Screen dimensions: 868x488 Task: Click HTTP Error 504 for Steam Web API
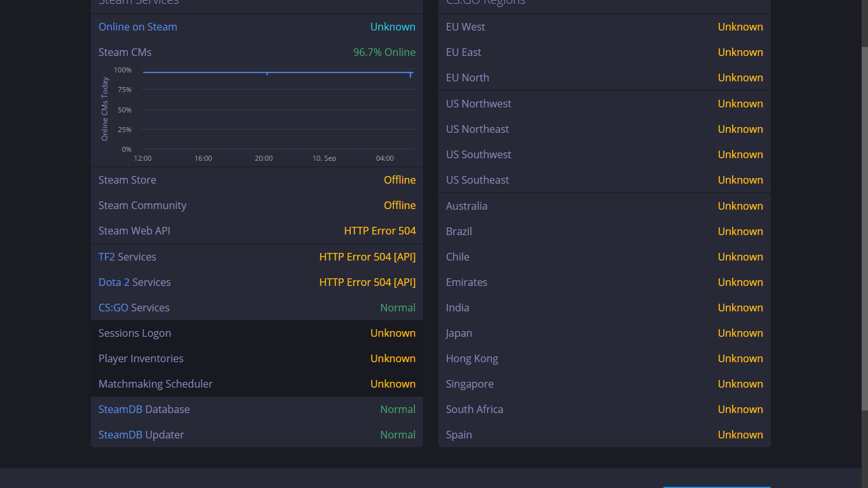380,231
